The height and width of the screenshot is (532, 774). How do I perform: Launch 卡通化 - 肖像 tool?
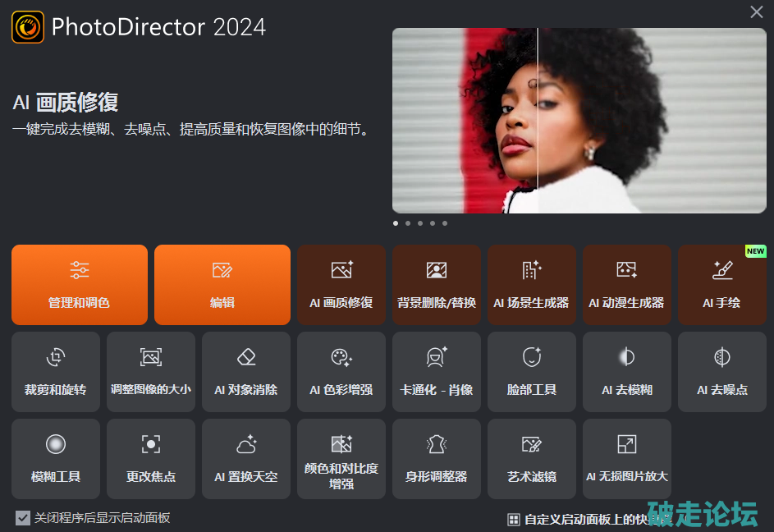(x=437, y=371)
